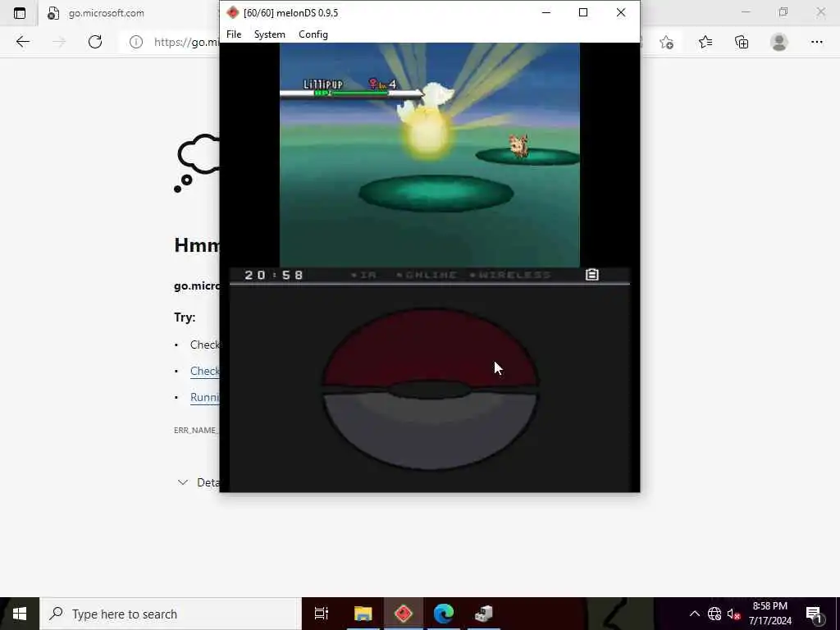Image resolution: width=840 pixels, height=630 pixels.
Task: Tap the Poké Ball on the touch screen
Action: click(430, 390)
